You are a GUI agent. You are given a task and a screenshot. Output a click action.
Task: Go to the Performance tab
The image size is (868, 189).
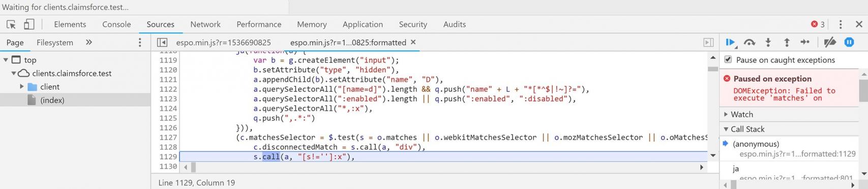click(x=259, y=24)
